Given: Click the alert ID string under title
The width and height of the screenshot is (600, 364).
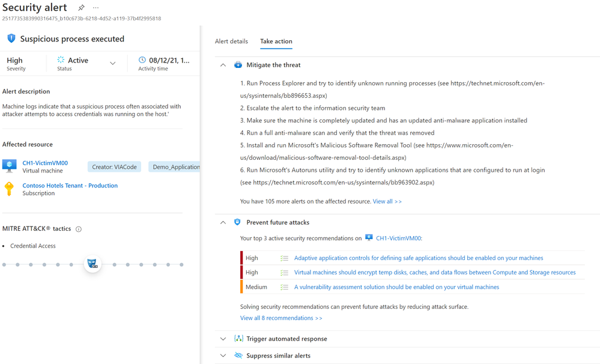Looking at the screenshot, I should [82, 19].
